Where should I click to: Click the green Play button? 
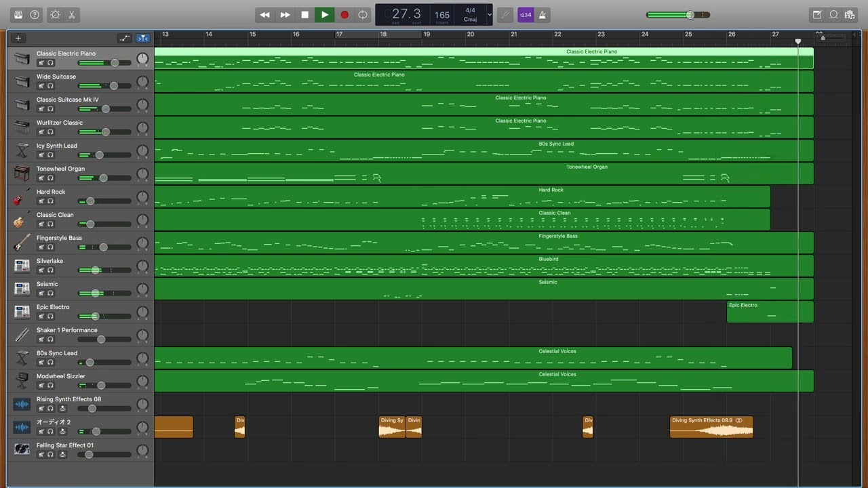[324, 14]
